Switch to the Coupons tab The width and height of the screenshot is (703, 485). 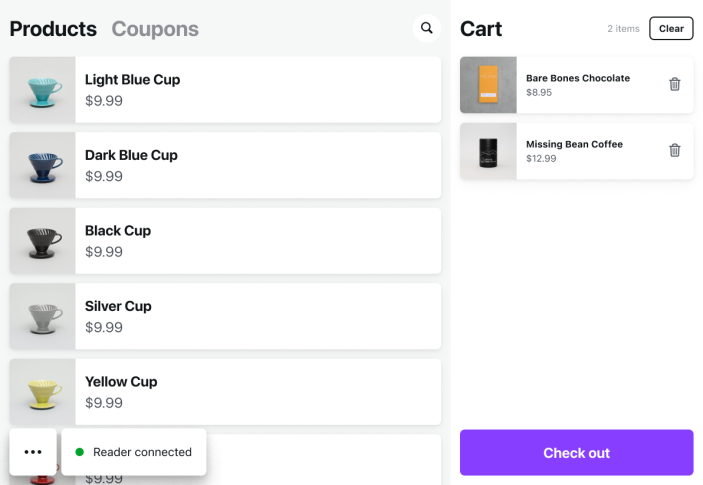point(155,29)
